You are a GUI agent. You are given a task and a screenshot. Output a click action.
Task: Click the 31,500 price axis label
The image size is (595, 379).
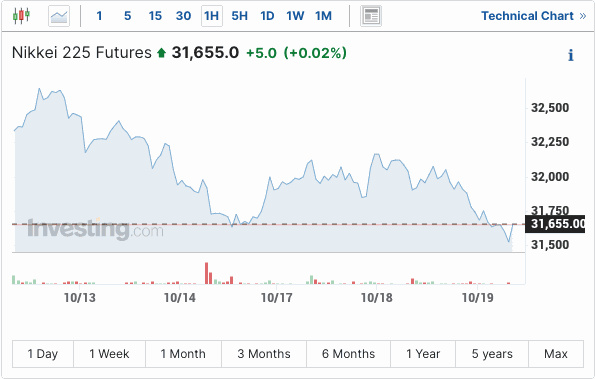coord(550,245)
